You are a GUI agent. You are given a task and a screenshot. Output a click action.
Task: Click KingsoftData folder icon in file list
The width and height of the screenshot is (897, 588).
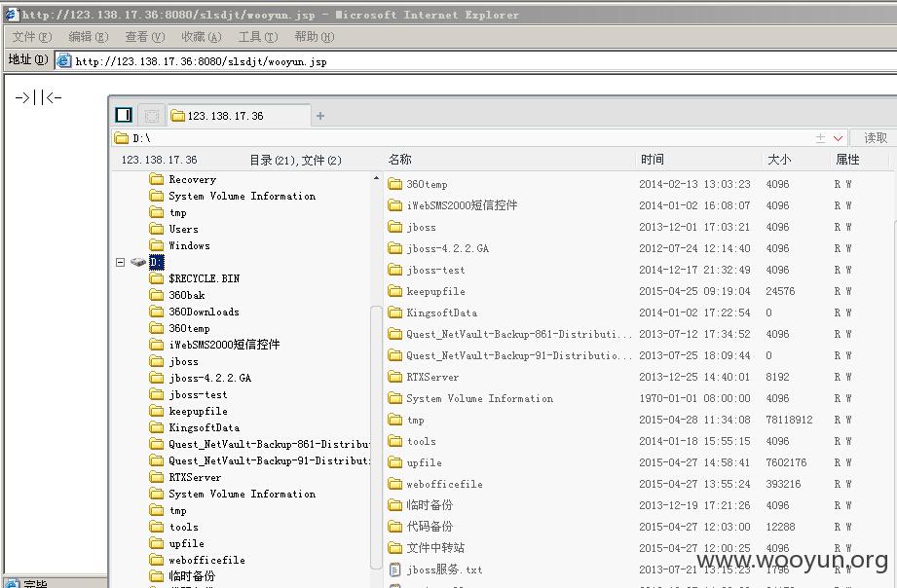(x=394, y=312)
